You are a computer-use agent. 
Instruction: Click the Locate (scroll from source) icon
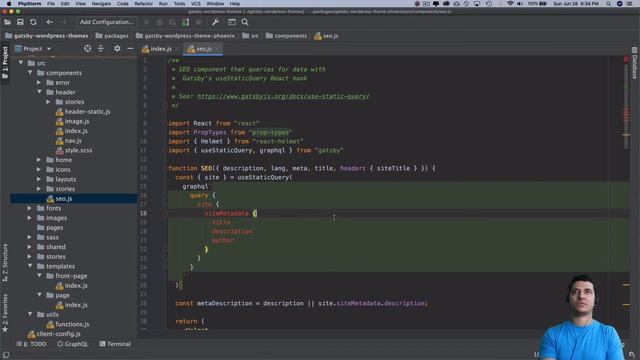click(x=87, y=49)
